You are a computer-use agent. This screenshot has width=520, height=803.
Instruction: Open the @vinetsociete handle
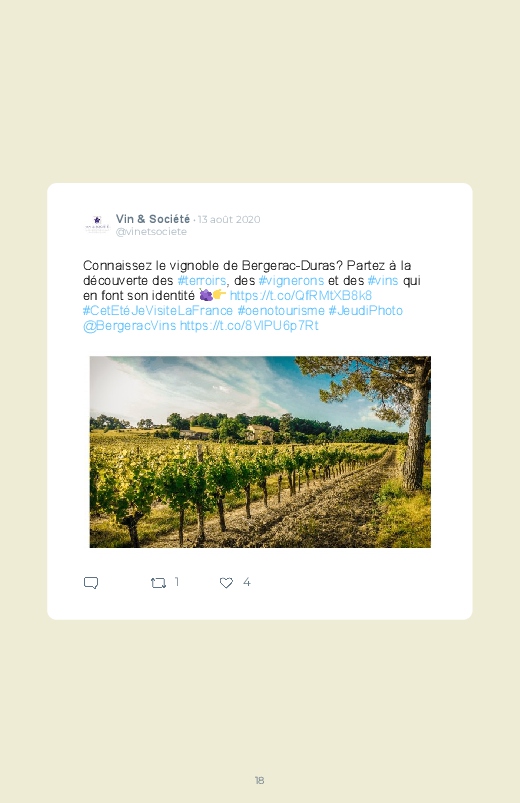pyautogui.click(x=151, y=231)
